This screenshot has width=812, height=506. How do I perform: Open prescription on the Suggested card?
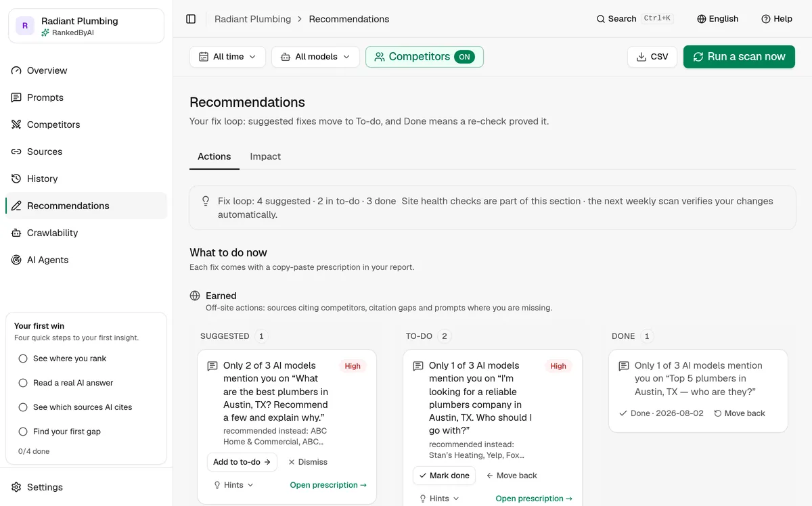point(328,485)
